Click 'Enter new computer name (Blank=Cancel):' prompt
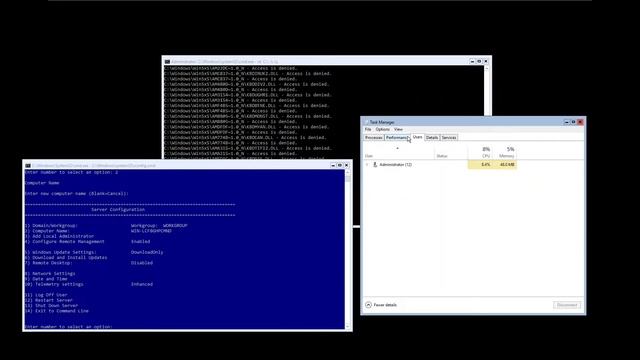The image size is (640, 360). [x=76, y=193]
